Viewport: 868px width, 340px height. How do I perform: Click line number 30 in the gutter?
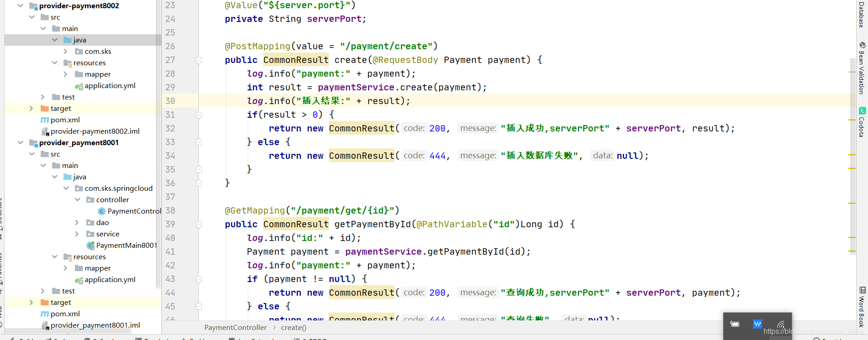tap(170, 101)
